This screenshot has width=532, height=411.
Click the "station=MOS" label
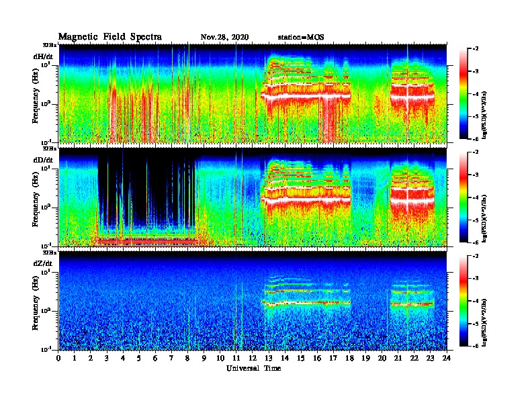coord(301,38)
